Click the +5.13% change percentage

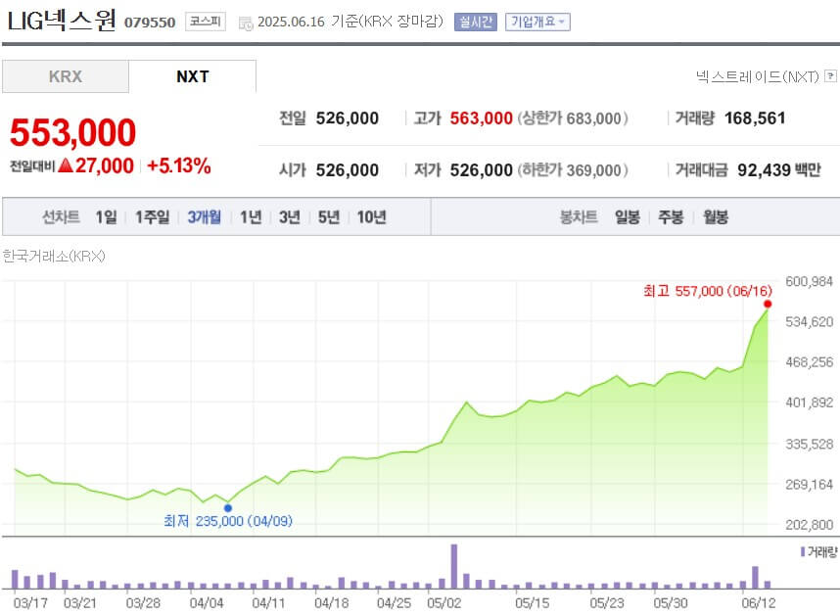pos(179,166)
